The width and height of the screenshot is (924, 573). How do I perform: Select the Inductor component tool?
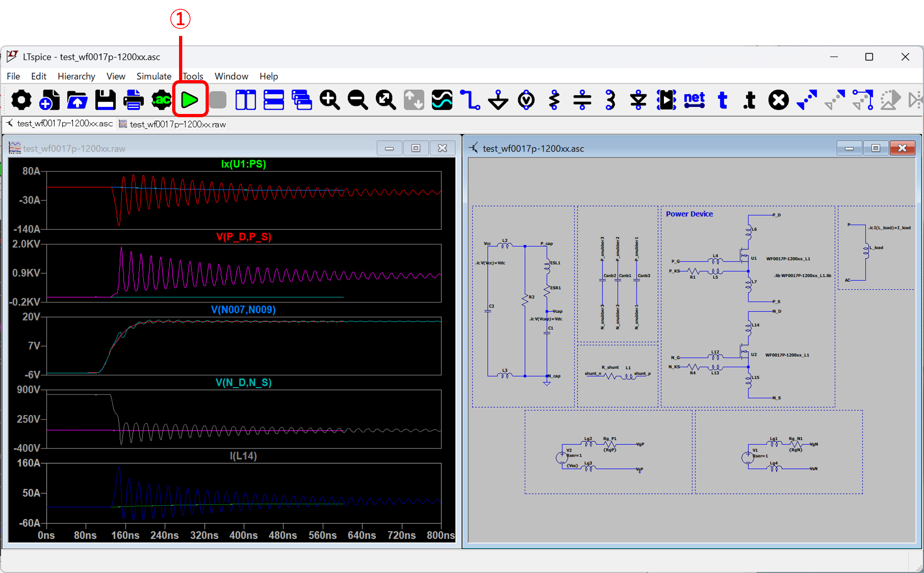click(610, 100)
